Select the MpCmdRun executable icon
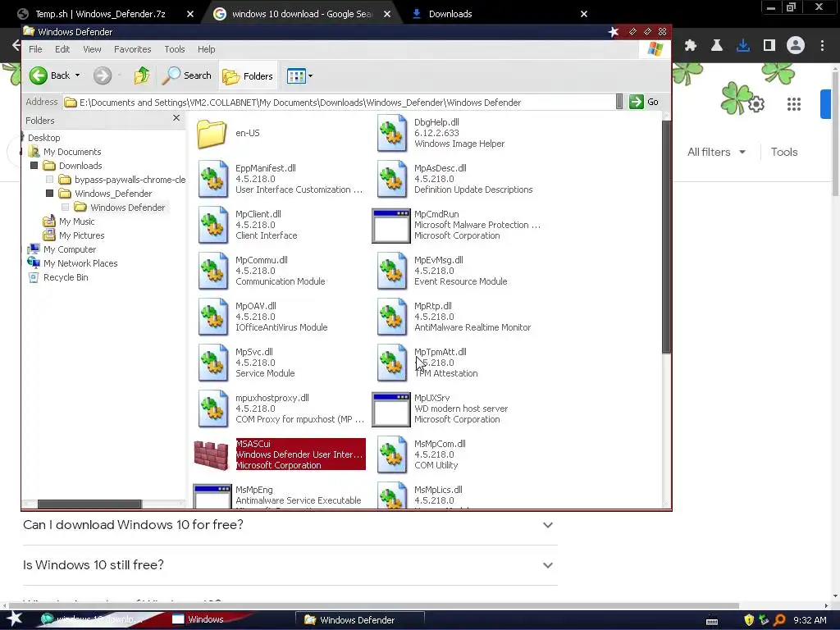Screen dimensions: 840x630 [391, 226]
